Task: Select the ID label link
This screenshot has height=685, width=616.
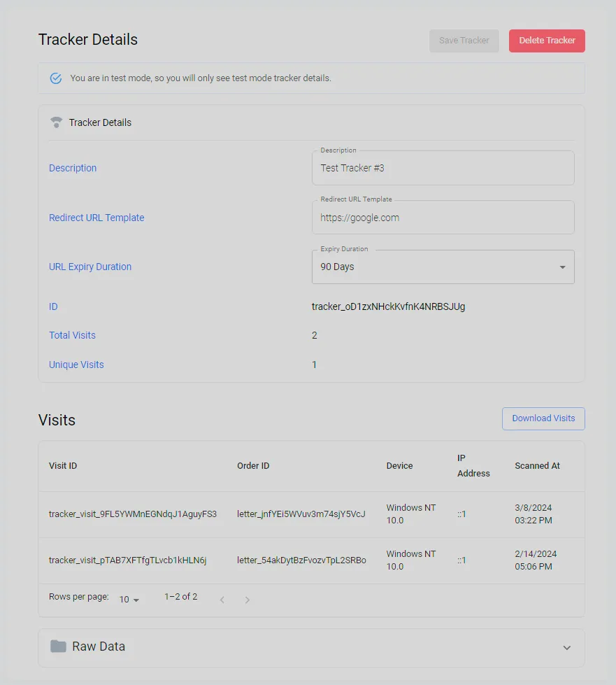Action: click(x=53, y=306)
